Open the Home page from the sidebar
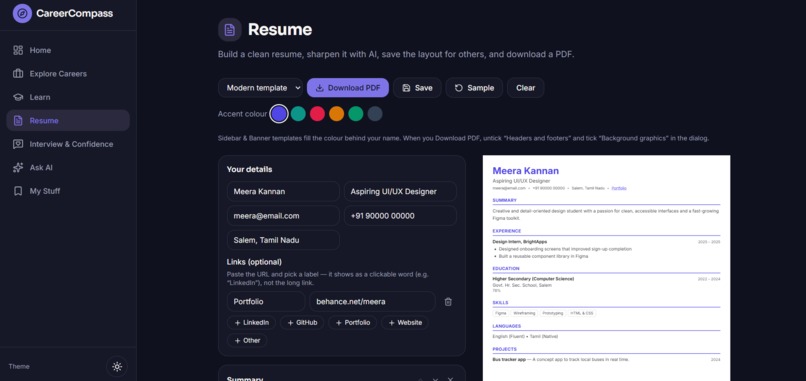The width and height of the screenshot is (806, 381). (x=68, y=50)
